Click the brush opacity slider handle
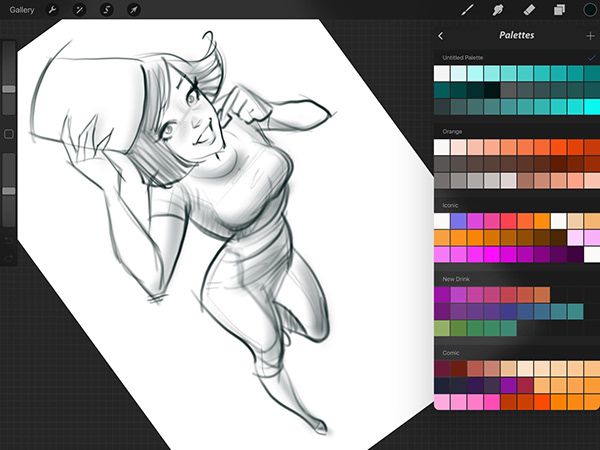 pos(9,190)
